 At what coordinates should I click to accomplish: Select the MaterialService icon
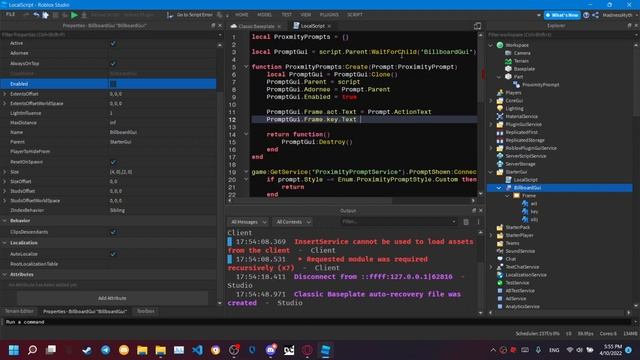pyautogui.click(x=500, y=116)
